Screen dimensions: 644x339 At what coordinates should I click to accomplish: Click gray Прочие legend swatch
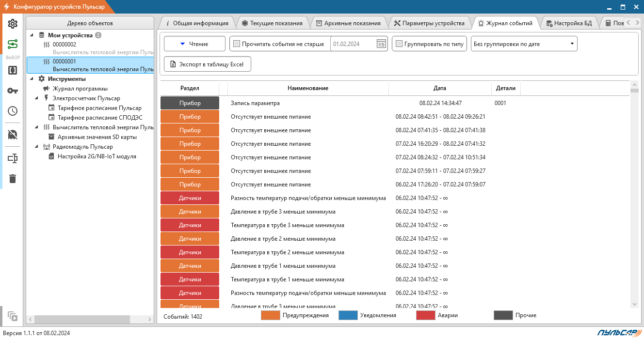pyautogui.click(x=503, y=315)
